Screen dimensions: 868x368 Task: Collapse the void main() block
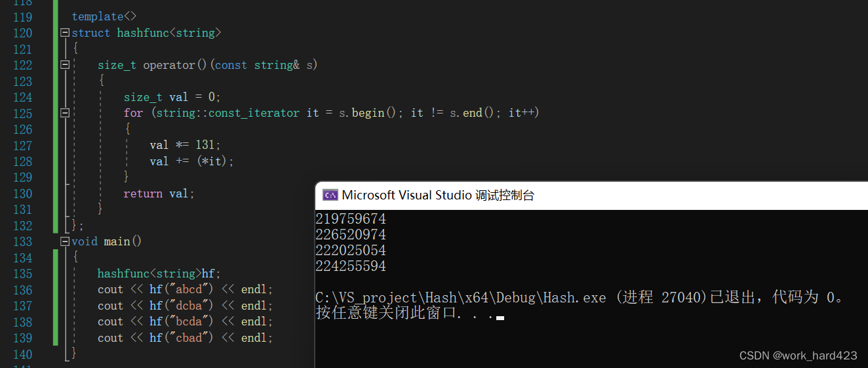point(65,241)
